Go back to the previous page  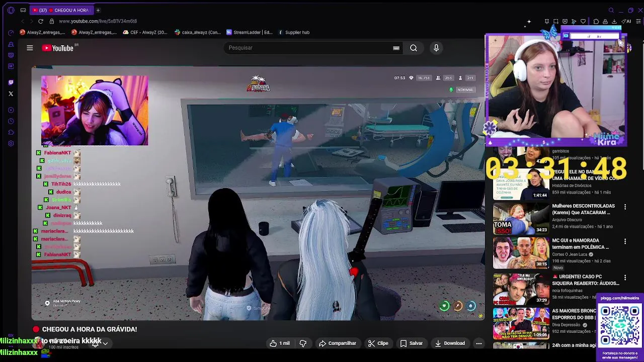[23, 21]
